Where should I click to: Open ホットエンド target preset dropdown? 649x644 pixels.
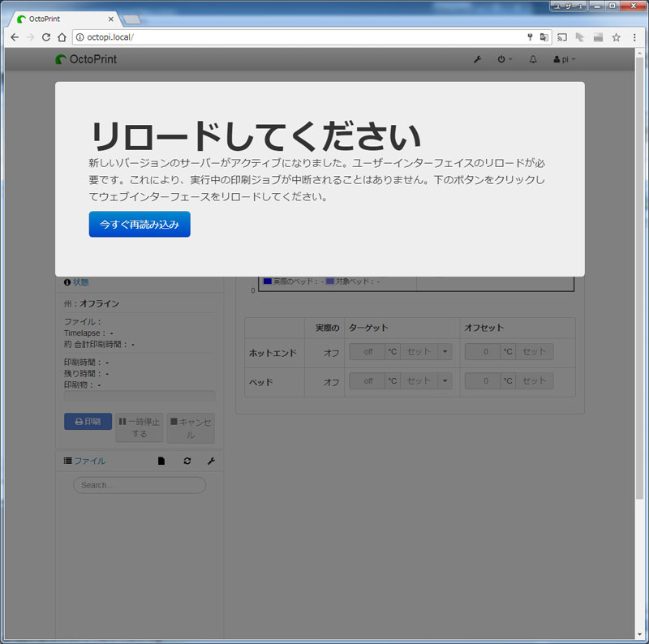tap(445, 352)
